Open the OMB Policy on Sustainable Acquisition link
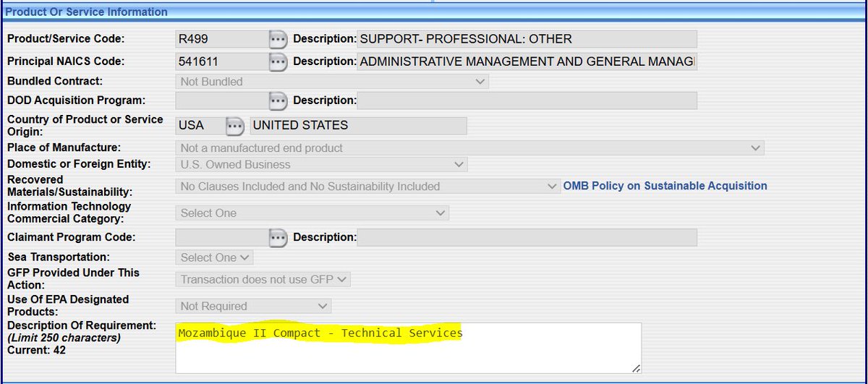Screen dimensions: 868x384 [x=665, y=186]
